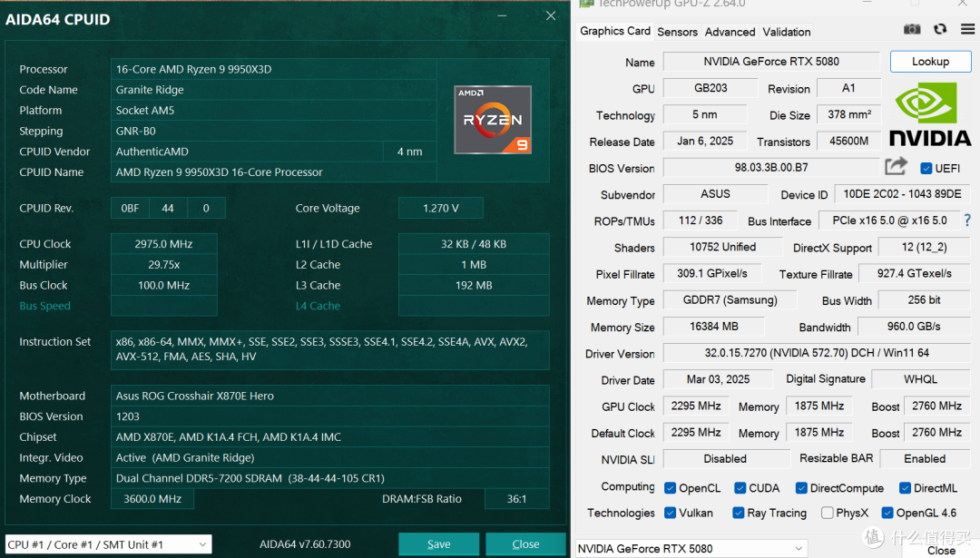Click the Bus Interface question mark

[x=967, y=220]
